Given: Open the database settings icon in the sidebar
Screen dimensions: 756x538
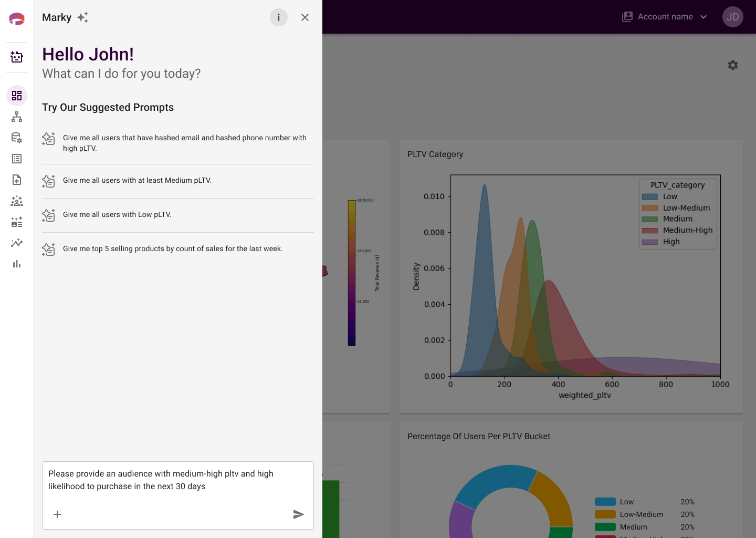Looking at the screenshot, I should pos(17,138).
